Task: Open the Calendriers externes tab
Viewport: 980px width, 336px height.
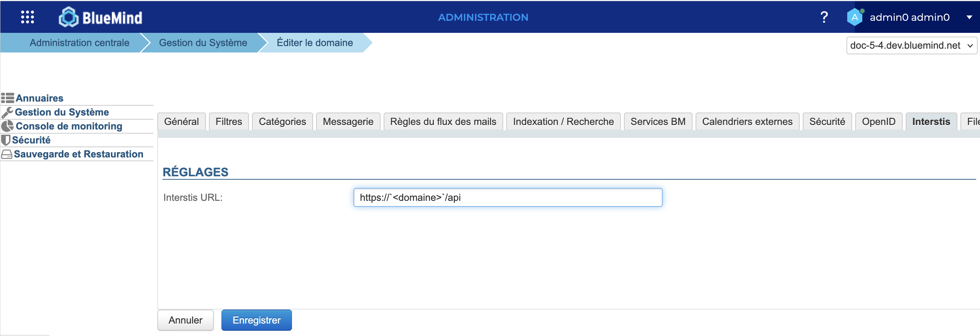Action: [x=747, y=122]
